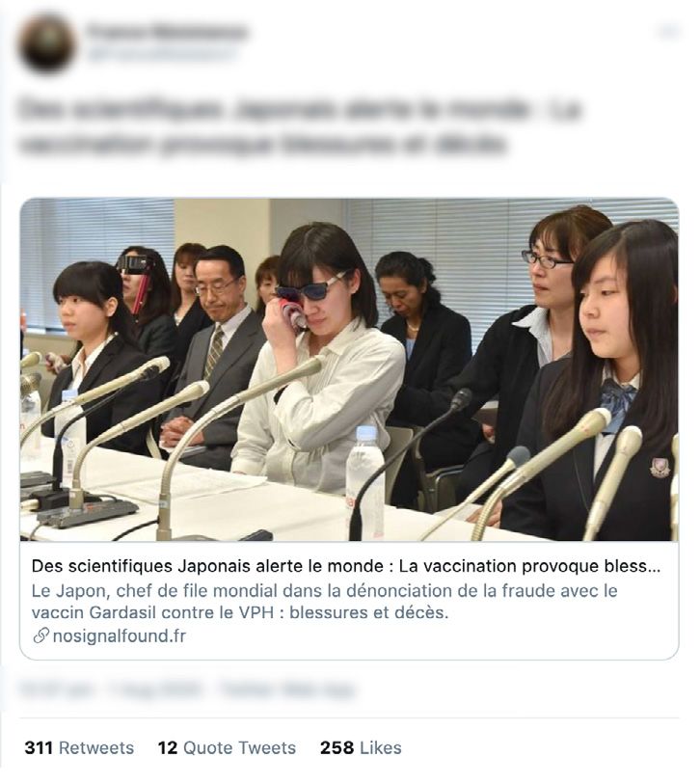Click the blurred account handle
This screenshot has height=784, width=700.
tap(161, 53)
